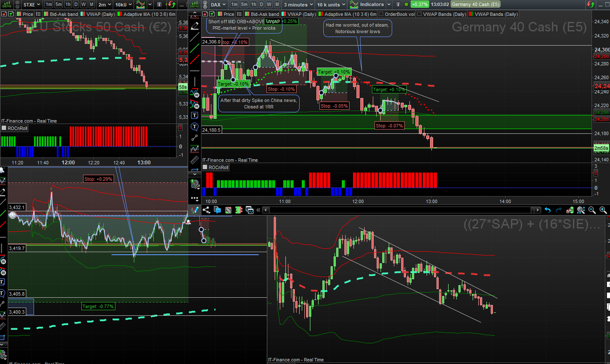Select the horizontal line drawing tool
This screenshot has height=364, width=610.
click(195, 70)
